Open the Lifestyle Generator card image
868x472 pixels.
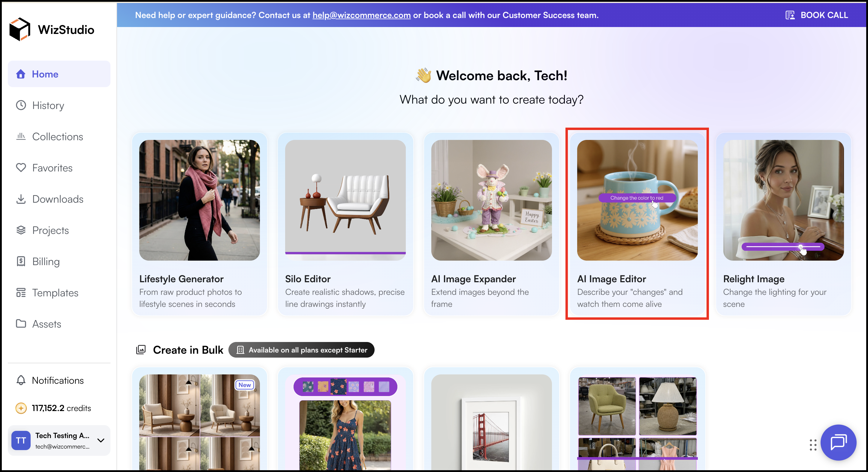point(200,200)
